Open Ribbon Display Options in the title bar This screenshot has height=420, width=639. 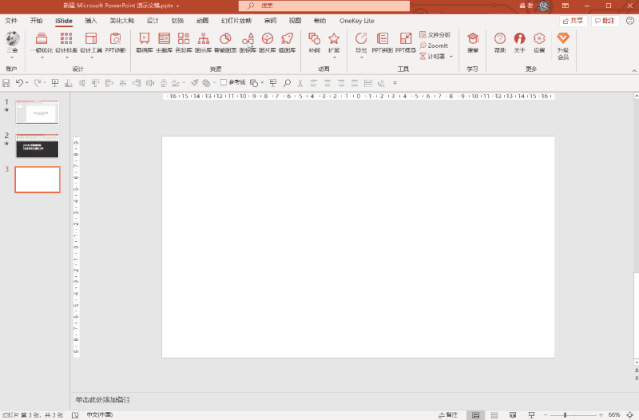click(565, 6)
